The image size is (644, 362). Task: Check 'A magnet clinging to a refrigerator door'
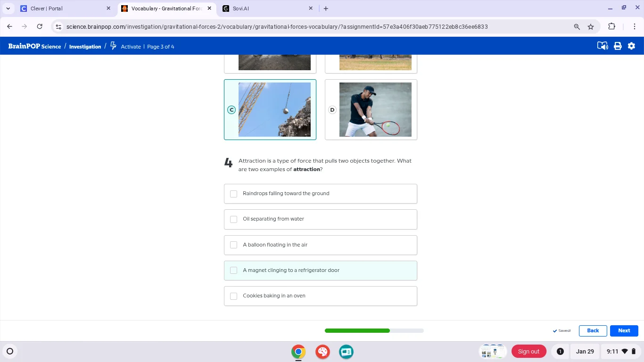pos(233,271)
